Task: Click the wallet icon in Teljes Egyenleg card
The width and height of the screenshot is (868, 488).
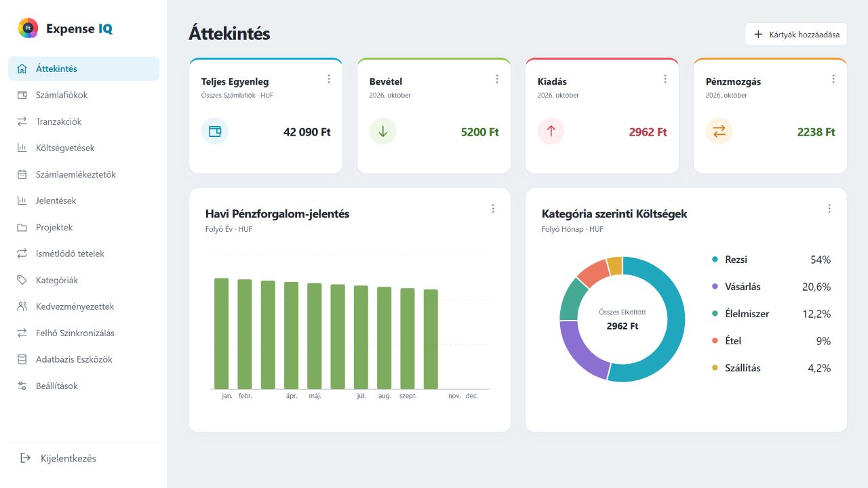Action: click(x=215, y=131)
